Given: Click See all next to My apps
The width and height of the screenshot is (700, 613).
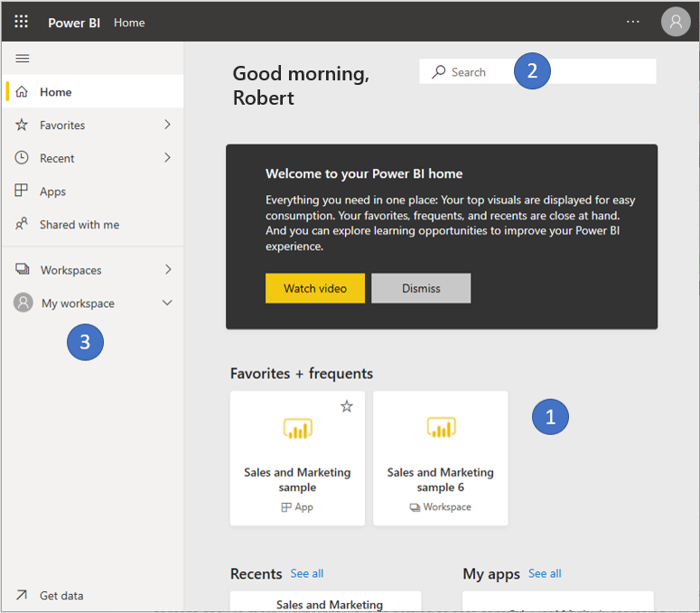Looking at the screenshot, I should click(x=545, y=573).
